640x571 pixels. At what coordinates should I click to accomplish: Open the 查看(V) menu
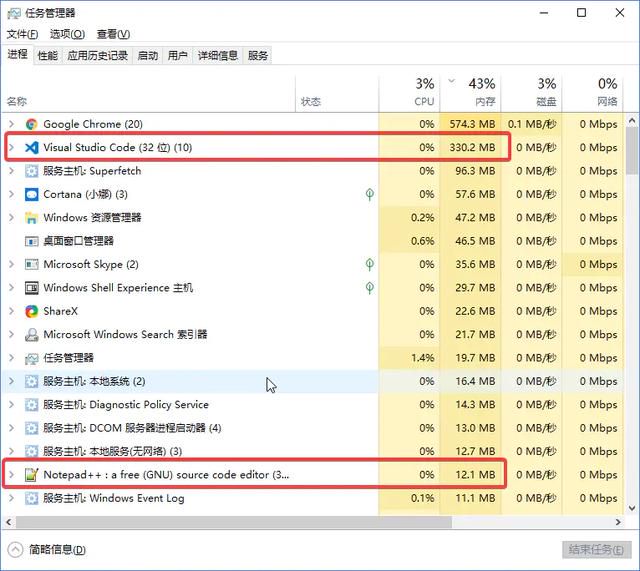(x=113, y=34)
